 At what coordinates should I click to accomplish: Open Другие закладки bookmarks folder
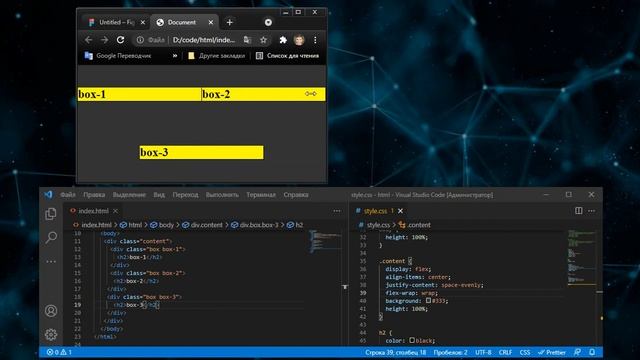216,56
